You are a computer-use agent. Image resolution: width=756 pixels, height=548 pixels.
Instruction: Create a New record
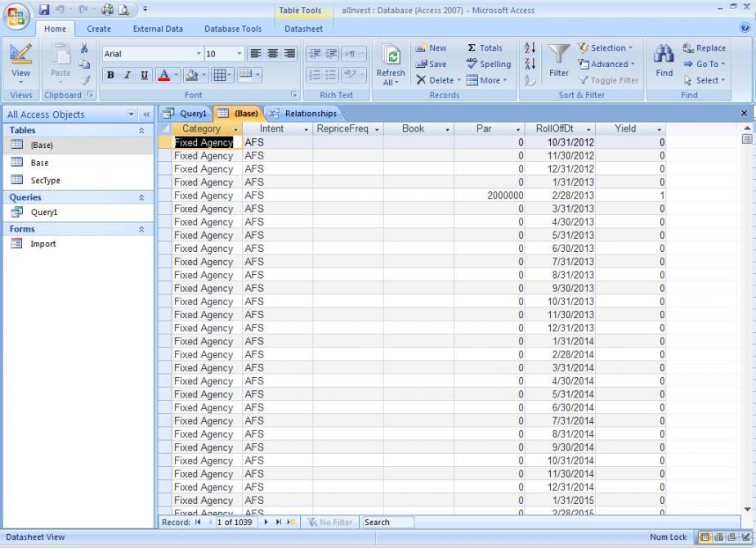pos(432,47)
